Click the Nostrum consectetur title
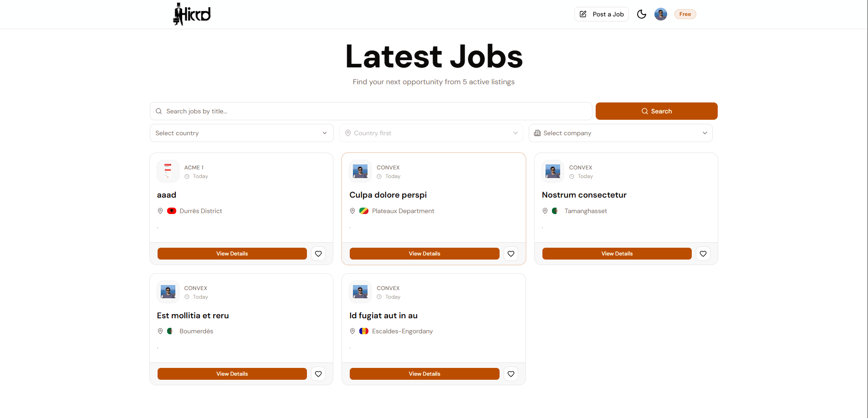 point(584,195)
